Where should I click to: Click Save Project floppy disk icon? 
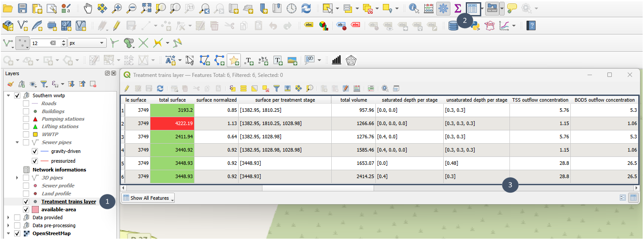(22, 8)
